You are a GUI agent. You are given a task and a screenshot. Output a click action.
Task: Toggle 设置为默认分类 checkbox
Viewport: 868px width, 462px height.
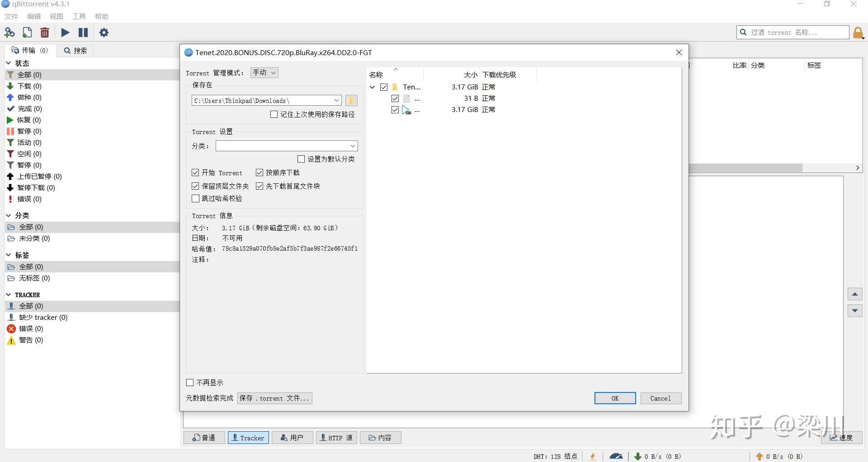[x=301, y=159]
